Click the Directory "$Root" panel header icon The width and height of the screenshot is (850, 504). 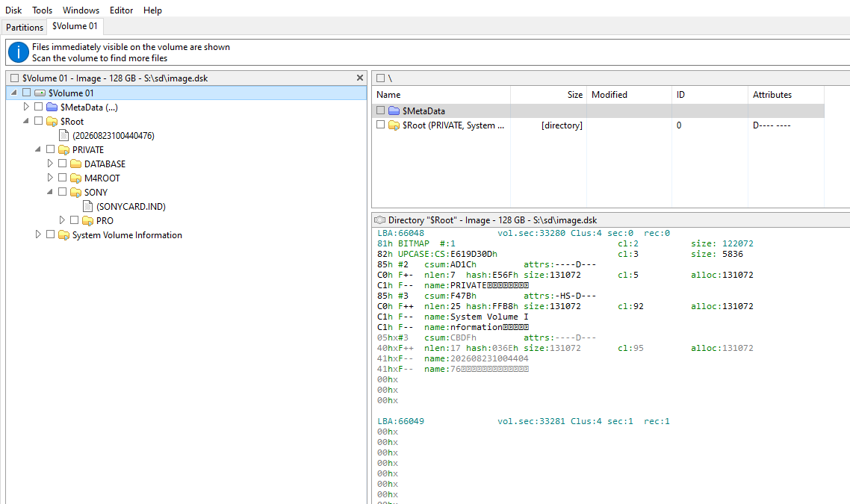click(380, 220)
